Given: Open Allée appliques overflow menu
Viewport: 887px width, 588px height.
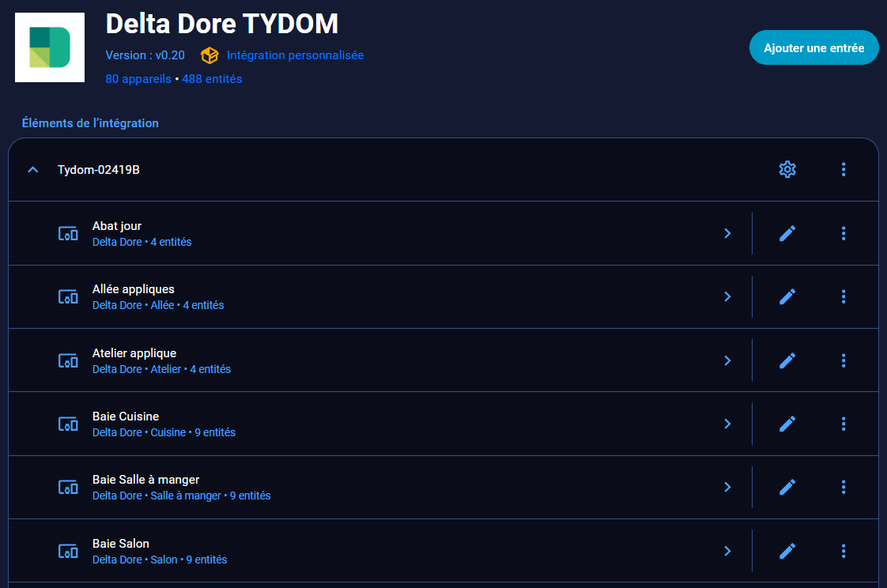Looking at the screenshot, I should 843,297.
